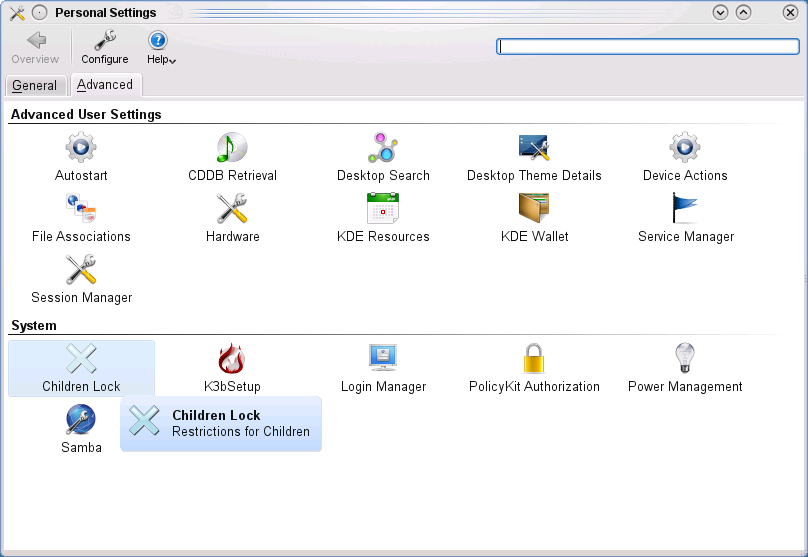Image resolution: width=808 pixels, height=557 pixels.
Task: Minimize the Personal Settings window
Action: tap(720, 12)
